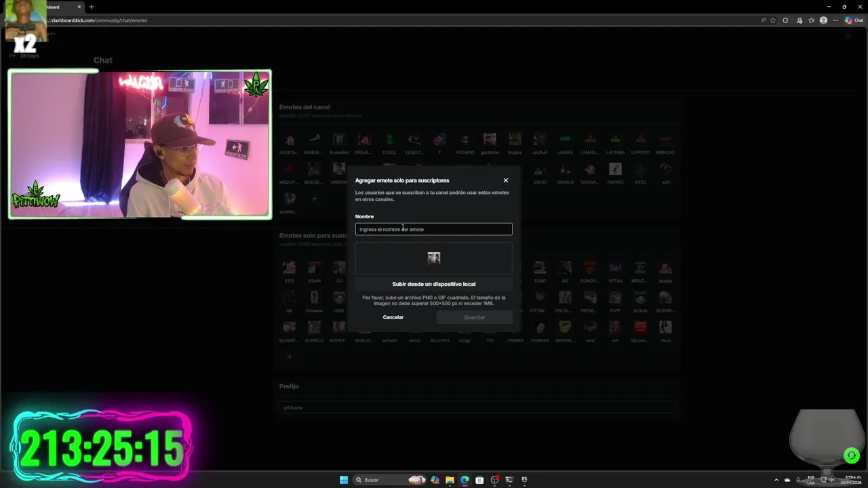Add a new channel emote with plus
This screenshot has width=868, height=488.
[314, 199]
